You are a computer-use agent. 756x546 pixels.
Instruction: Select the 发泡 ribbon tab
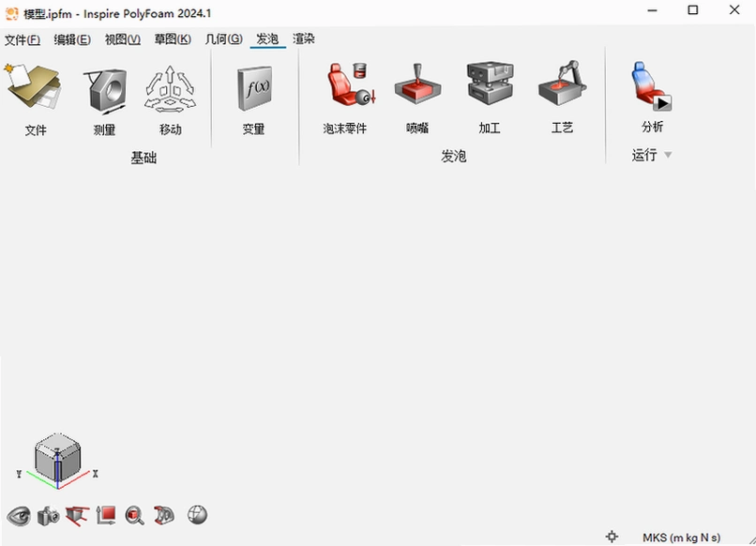click(267, 39)
